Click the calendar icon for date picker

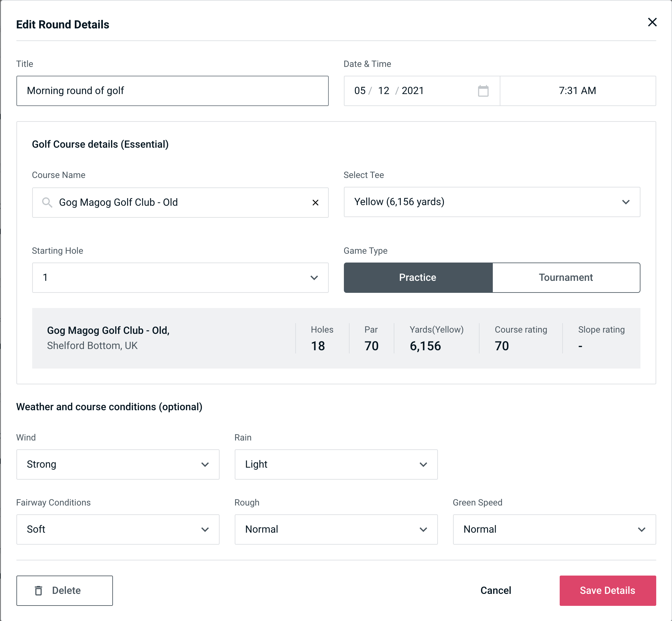[x=484, y=90]
